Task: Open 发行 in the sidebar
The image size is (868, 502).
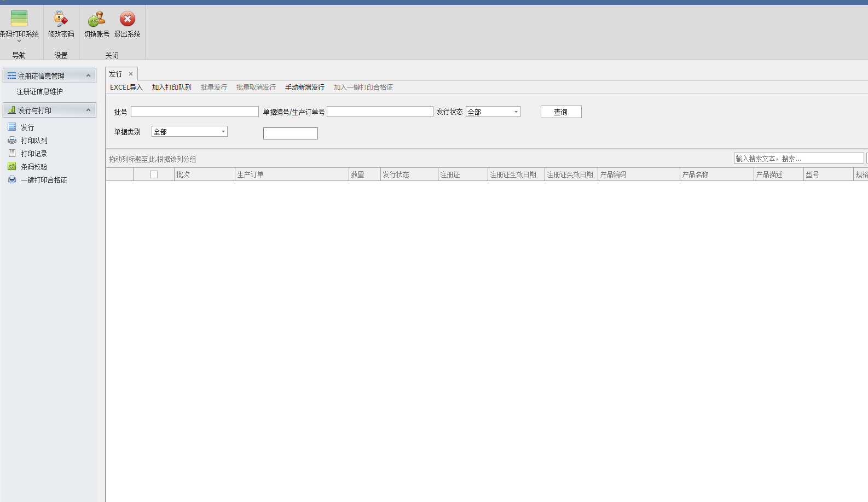Action: pos(27,127)
